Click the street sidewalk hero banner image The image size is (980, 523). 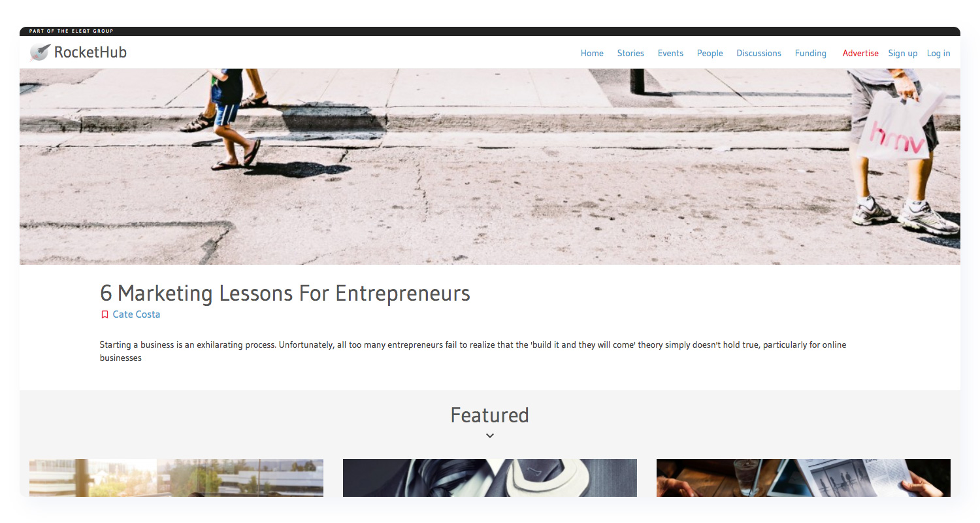point(490,167)
